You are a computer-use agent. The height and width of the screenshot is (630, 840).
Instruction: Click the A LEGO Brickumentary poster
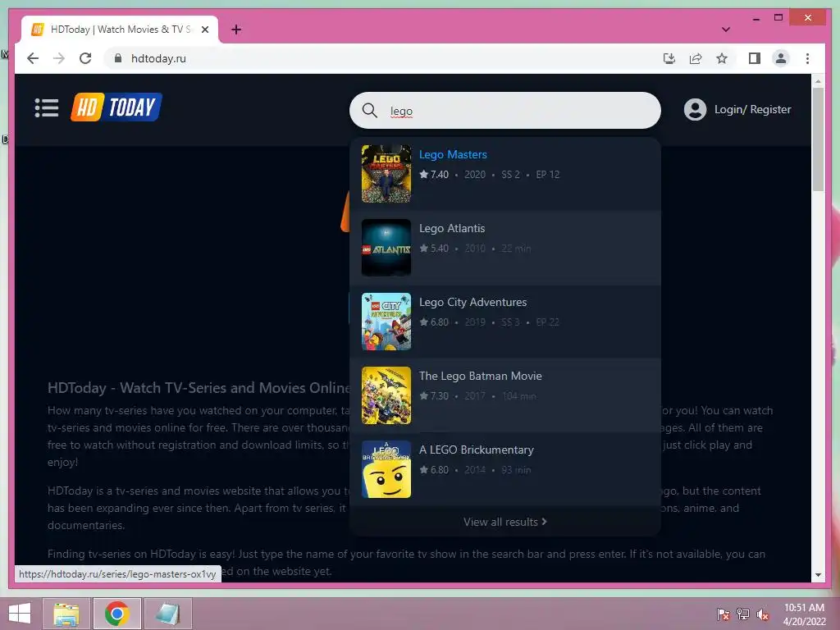pos(386,469)
